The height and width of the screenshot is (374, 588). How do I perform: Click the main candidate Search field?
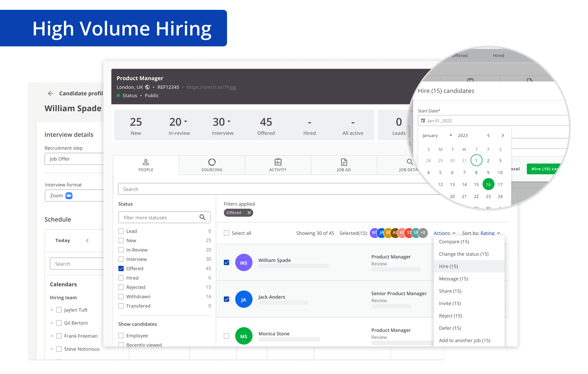(x=274, y=189)
